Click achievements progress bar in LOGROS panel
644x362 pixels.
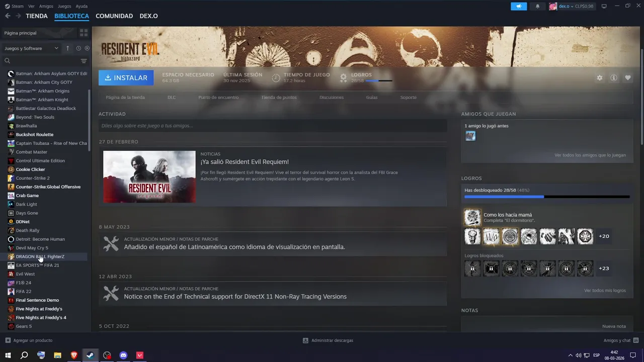coord(547,197)
